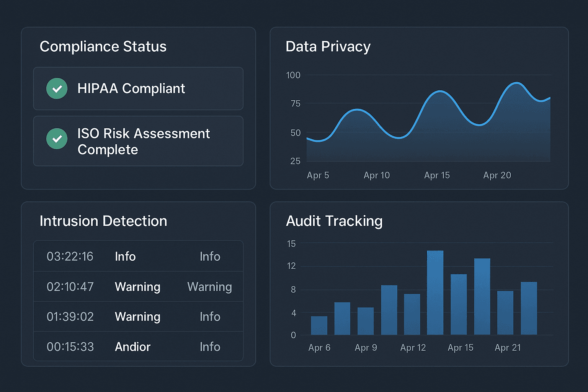This screenshot has height=392, width=588.
Task: Click the HIPAA Compliant checkmark icon
Action: pos(57,88)
